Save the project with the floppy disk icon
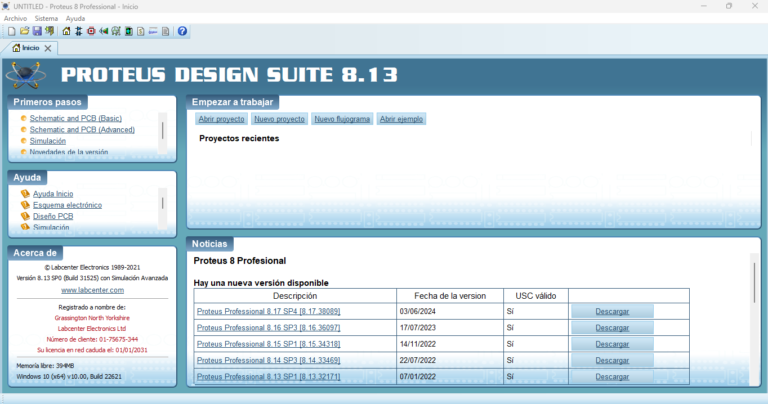Screen dimensions: 768x404 pyautogui.click(x=37, y=31)
